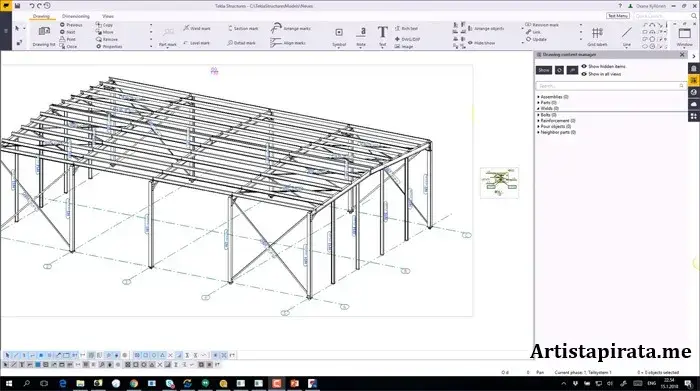Select the Move tool in ribbon
This screenshot has height=391, width=700.
(x=104, y=32)
